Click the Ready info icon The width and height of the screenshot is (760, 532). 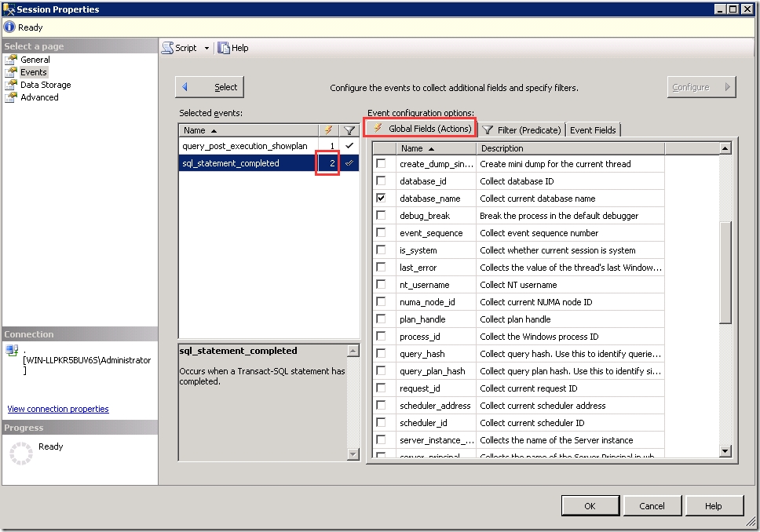9,27
